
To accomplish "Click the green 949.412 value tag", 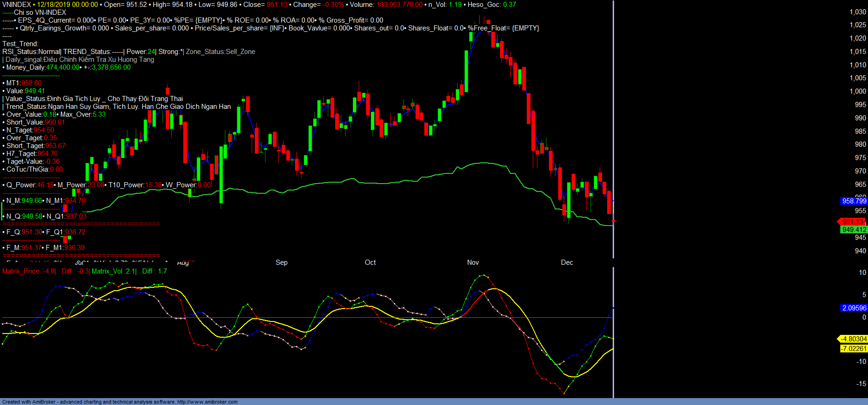I will pos(854,230).
